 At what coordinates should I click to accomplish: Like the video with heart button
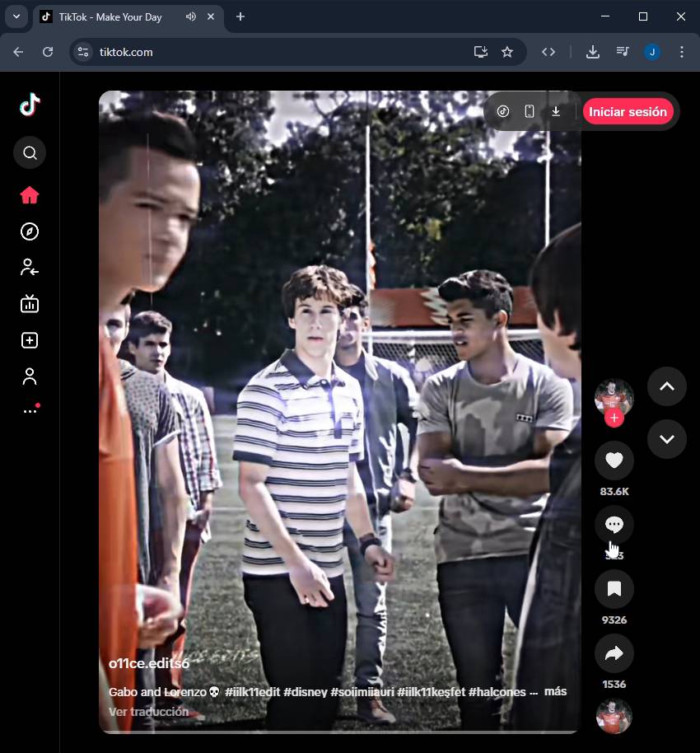click(x=614, y=460)
